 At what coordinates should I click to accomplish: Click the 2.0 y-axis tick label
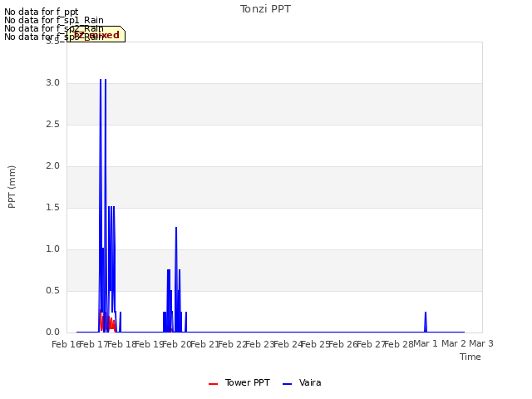[53, 166]
